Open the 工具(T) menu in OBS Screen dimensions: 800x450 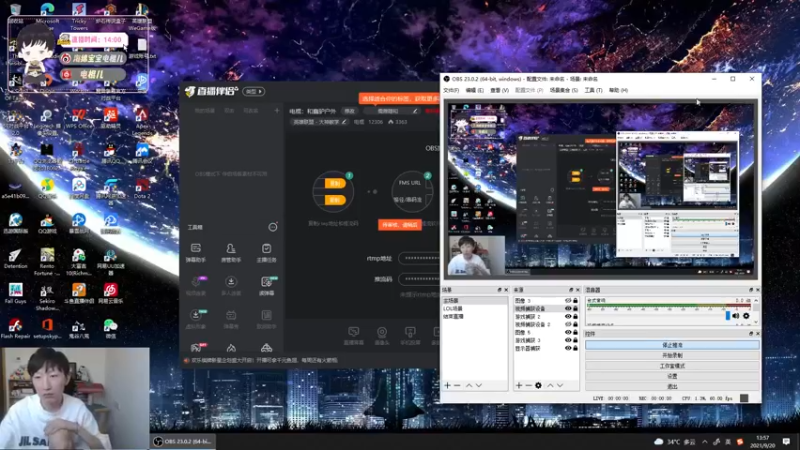593,90
